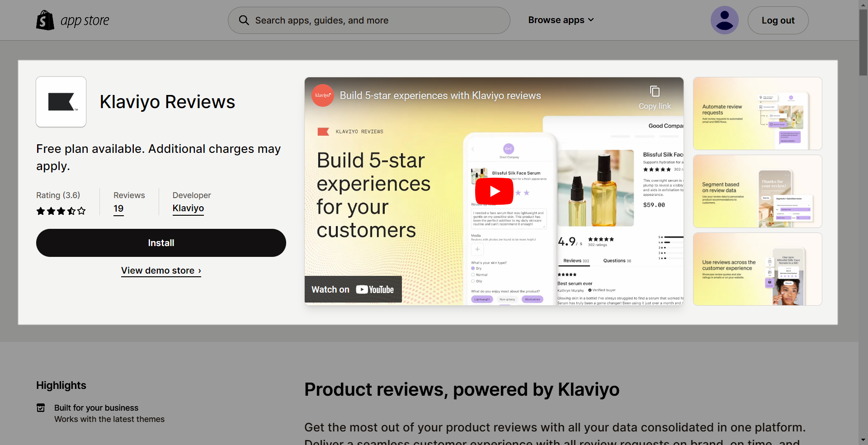Screen dimensions: 868x445
Task: Watch the video on YouTube
Action: (x=353, y=289)
